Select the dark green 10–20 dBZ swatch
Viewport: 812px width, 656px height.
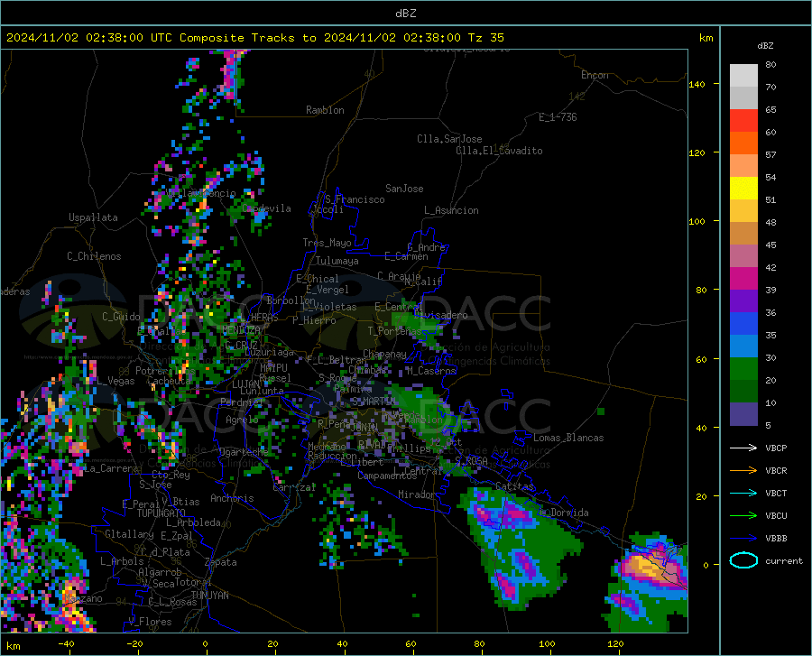(743, 392)
